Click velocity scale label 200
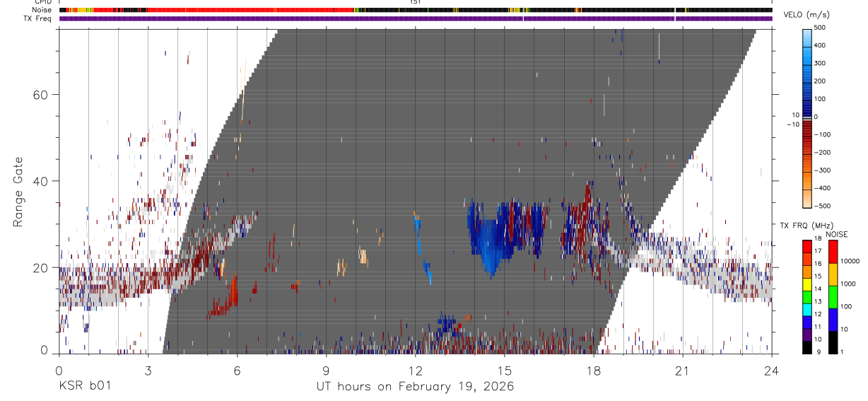 coord(820,81)
